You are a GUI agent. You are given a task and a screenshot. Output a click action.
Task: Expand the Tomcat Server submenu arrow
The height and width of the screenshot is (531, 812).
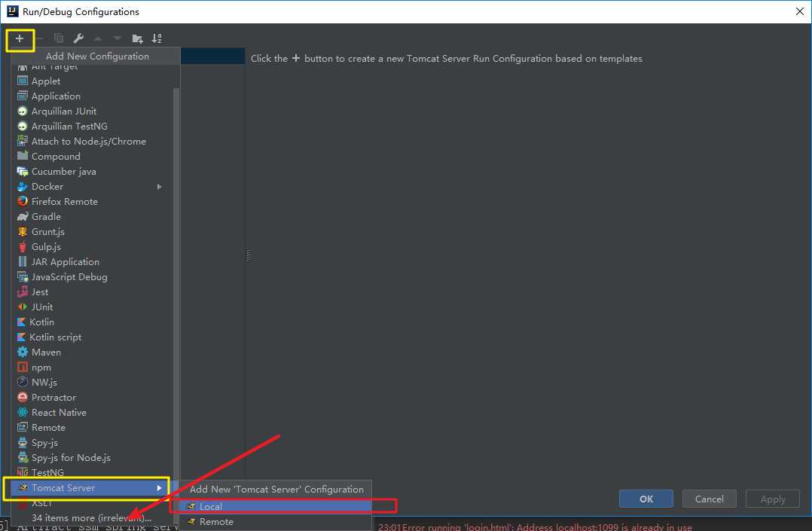pos(160,488)
